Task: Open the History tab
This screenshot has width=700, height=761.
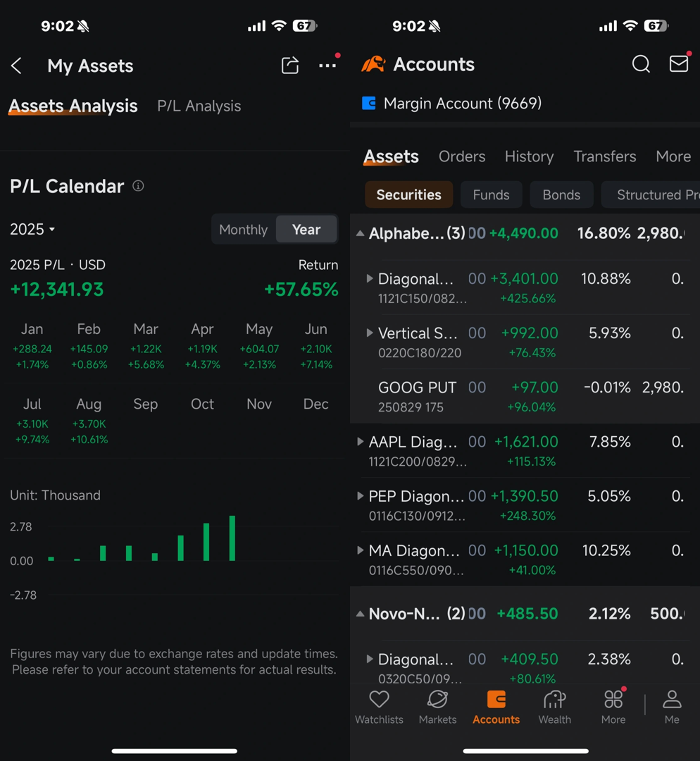Action: 530,156
